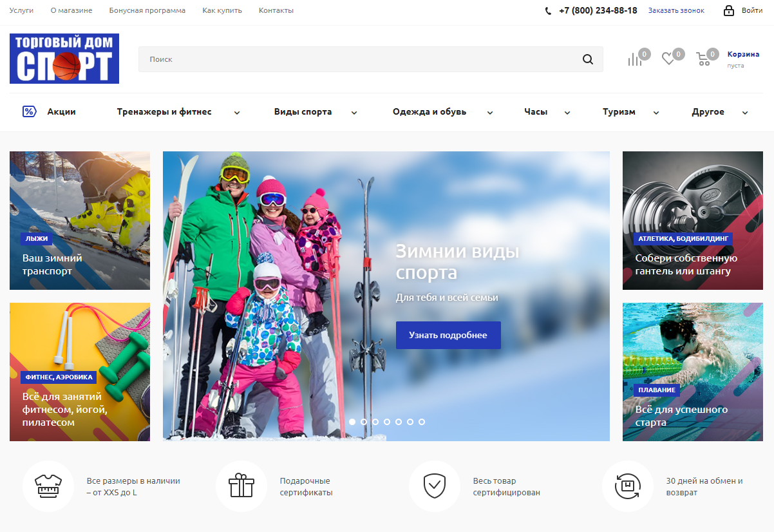Open the Часы menu
The image size is (774, 532).
pyautogui.click(x=536, y=111)
